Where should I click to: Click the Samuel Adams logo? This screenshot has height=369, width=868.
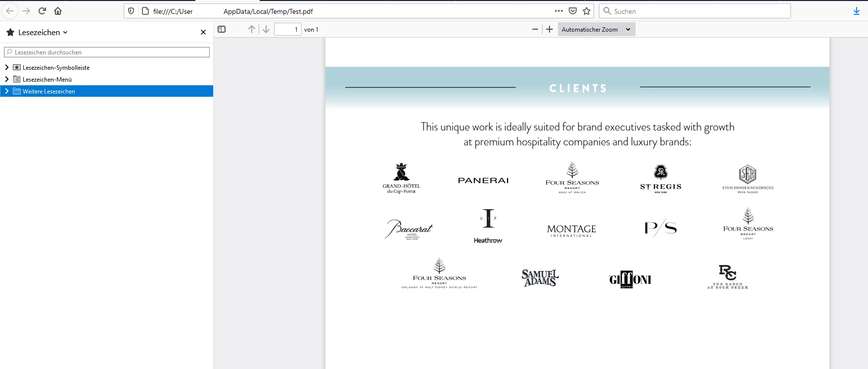[540, 277]
